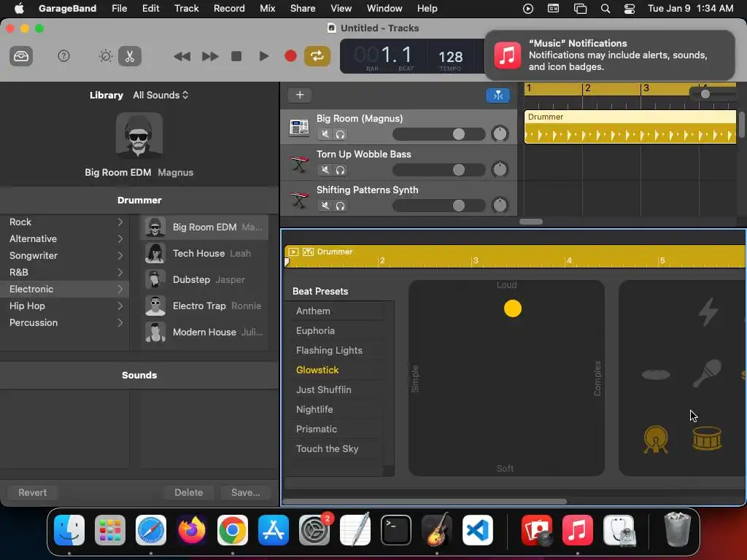Solo the Shifting Patterns Synth track
Image resolution: width=747 pixels, height=560 pixels.
(x=340, y=206)
